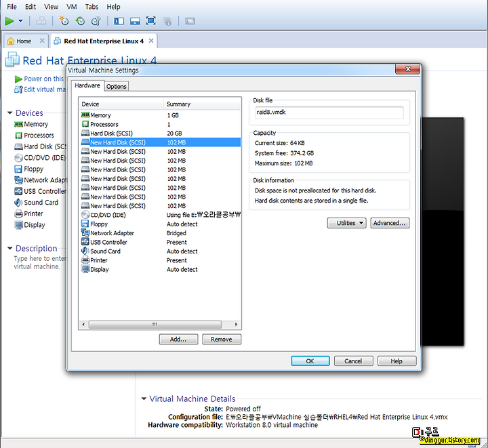
Task: Select USB Controller in the settings list
Action: click(160, 242)
